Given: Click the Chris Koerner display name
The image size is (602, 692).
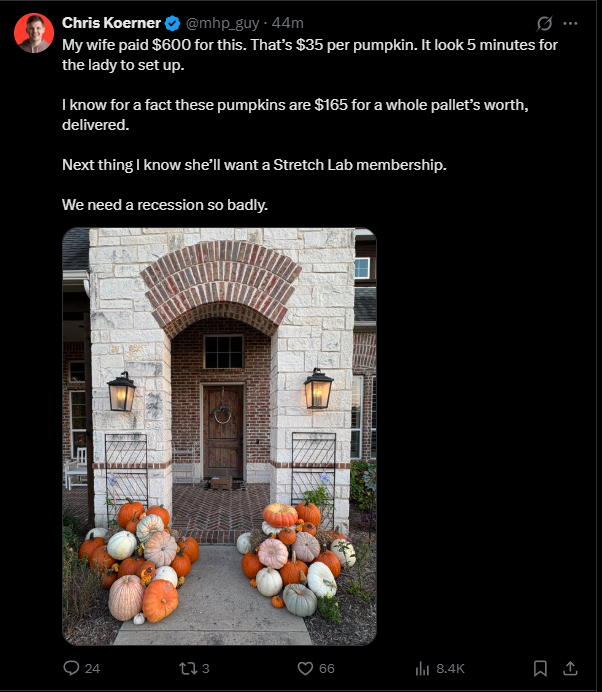Looking at the screenshot, I should [111, 23].
